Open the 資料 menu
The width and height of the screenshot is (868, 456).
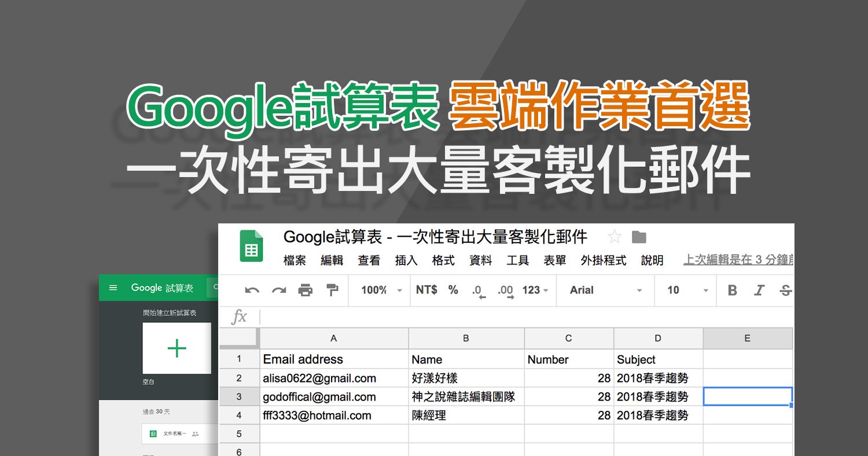(x=480, y=260)
